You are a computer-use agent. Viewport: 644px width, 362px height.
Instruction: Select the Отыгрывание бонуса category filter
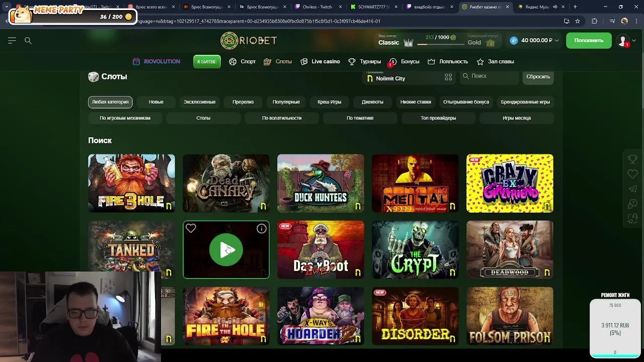tap(466, 102)
